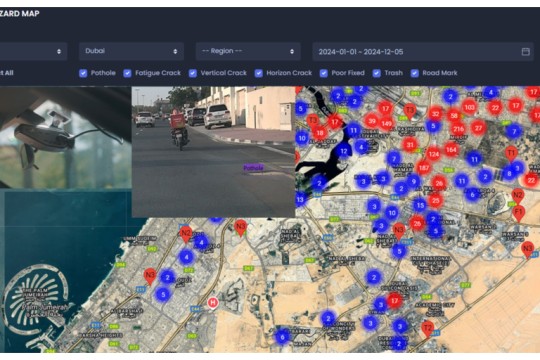Click the red 187 cluster
This screenshot has height=360, width=540.
pyautogui.click(x=424, y=168)
